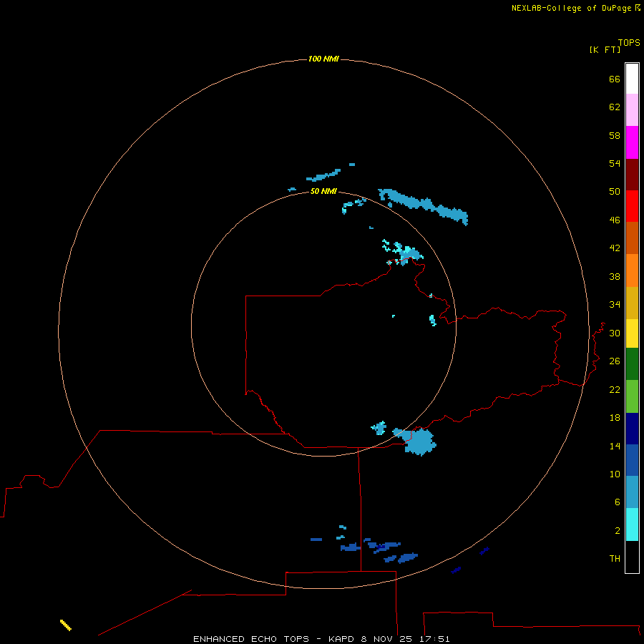Image resolution: width=644 pixels, height=644 pixels.
Task: Click the "18" legend value
Action: click(615, 418)
